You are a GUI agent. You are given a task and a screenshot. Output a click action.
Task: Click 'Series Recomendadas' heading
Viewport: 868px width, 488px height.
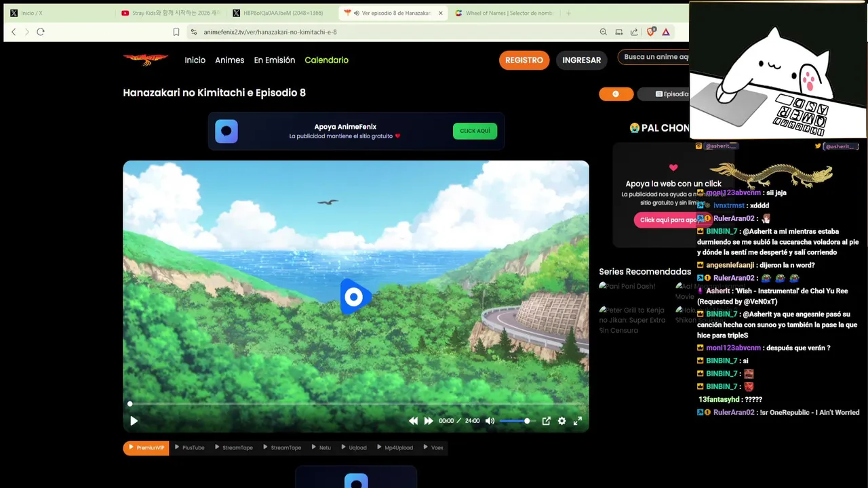click(645, 272)
